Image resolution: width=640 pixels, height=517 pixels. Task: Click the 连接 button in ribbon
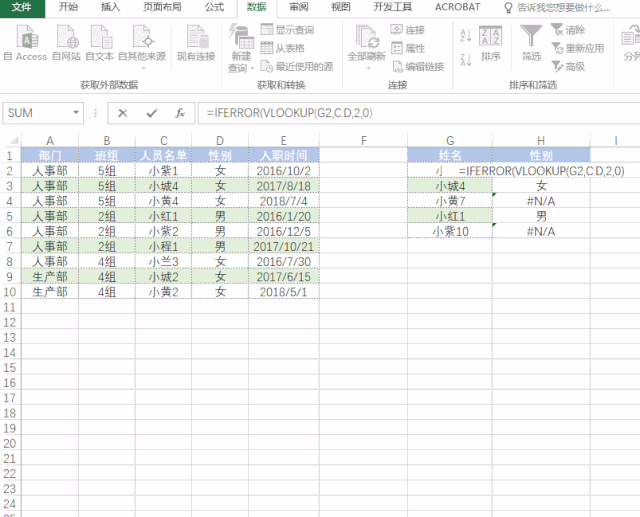408,30
